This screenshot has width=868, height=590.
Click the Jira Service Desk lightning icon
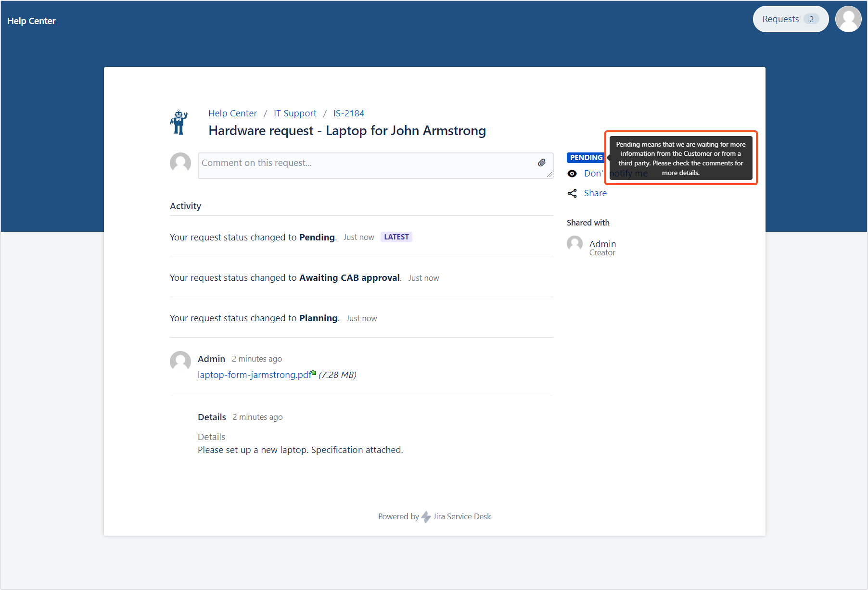coord(425,516)
